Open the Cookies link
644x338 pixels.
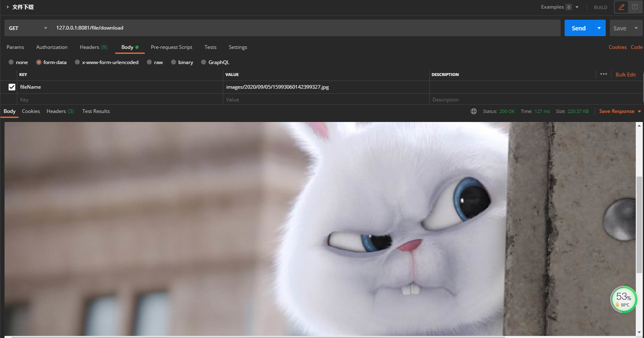pyautogui.click(x=618, y=47)
